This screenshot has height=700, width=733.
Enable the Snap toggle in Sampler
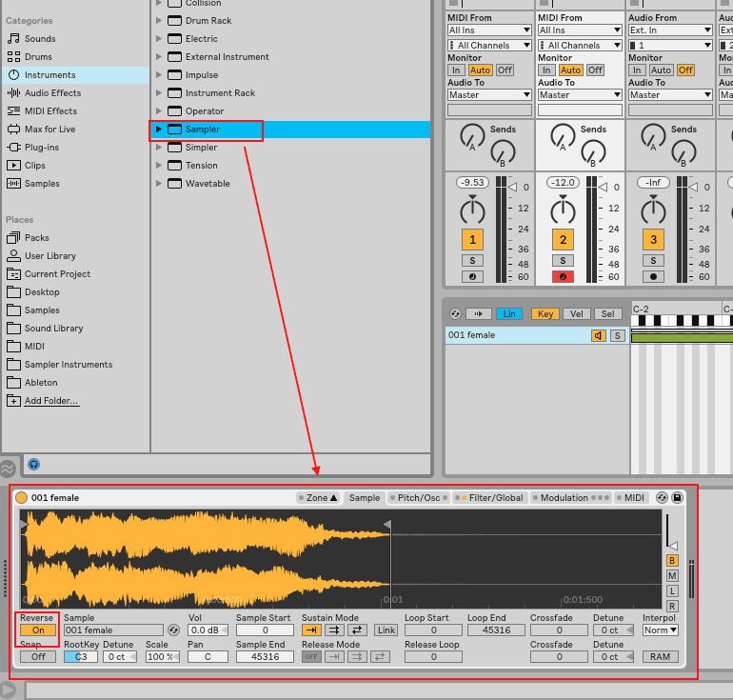pos(38,656)
